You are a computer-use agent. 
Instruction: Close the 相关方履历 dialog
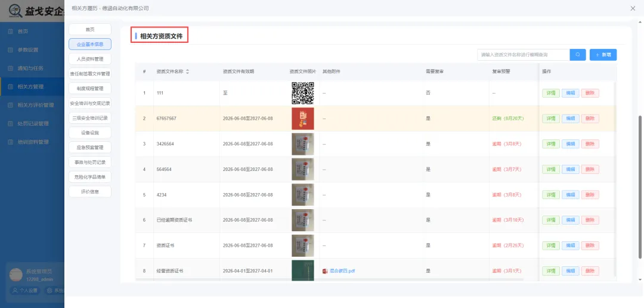(633, 8)
